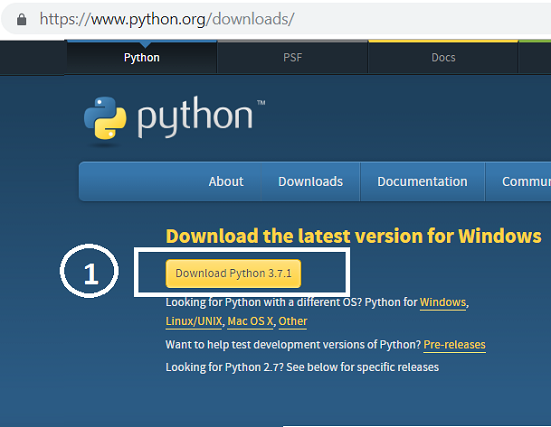Click 'Want to help test development versions' text

coord(293,344)
